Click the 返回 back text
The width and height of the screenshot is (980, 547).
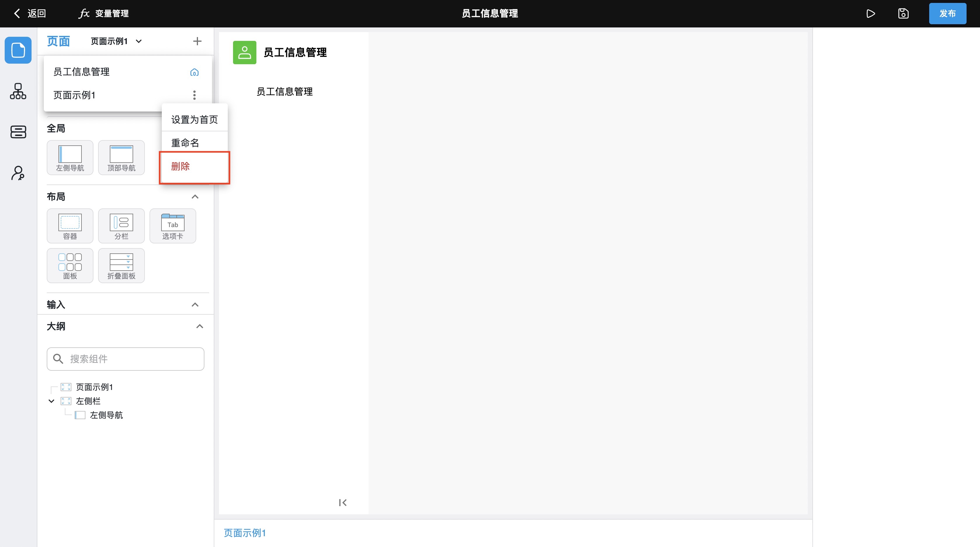point(37,13)
